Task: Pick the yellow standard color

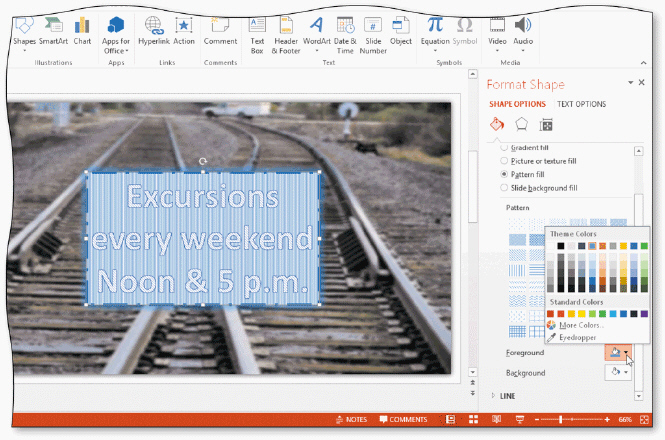Action: pyautogui.click(x=581, y=314)
